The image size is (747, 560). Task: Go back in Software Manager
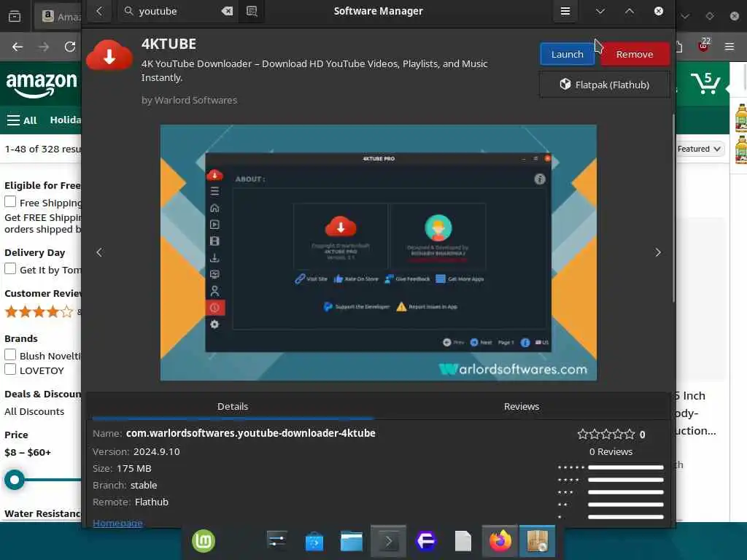click(x=99, y=11)
